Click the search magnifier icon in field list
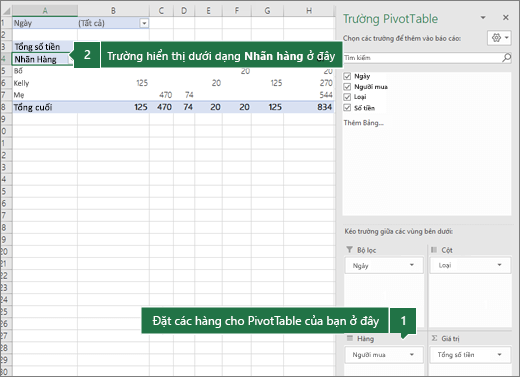 click(506, 58)
